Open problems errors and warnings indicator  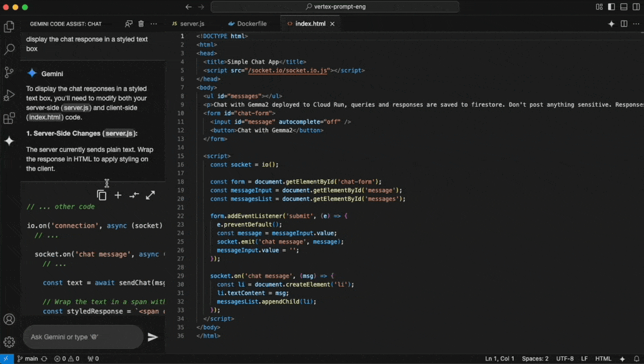(x=67, y=359)
